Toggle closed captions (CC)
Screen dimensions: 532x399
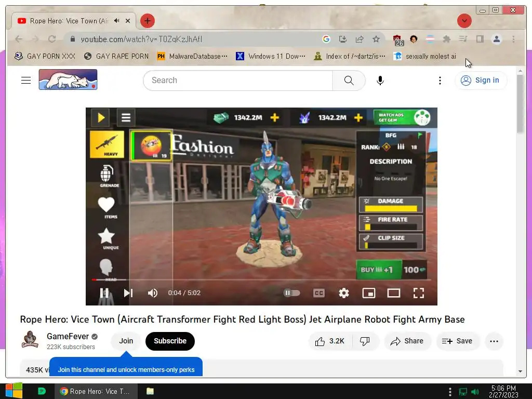pyautogui.click(x=319, y=293)
